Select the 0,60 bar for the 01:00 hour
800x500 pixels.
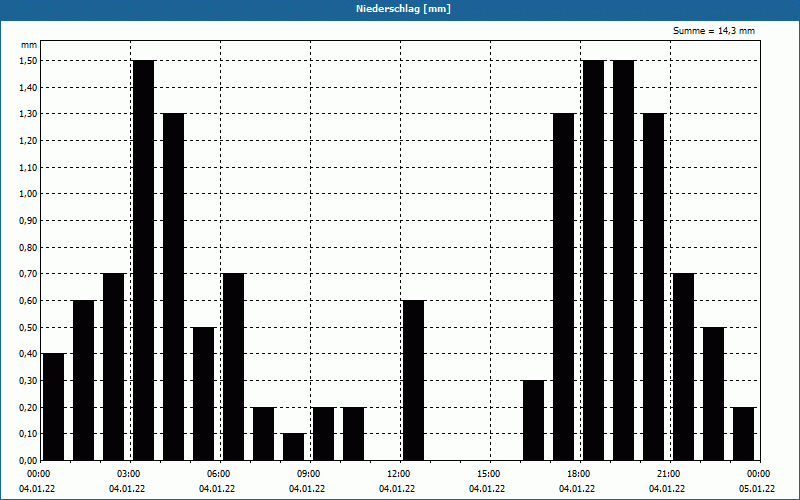click(84, 380)
